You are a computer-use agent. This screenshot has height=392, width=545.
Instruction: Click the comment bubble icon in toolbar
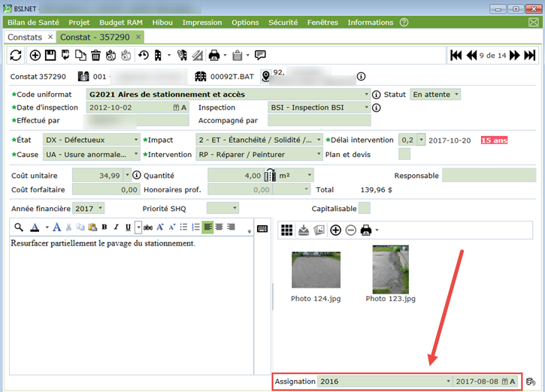[260, 55]
